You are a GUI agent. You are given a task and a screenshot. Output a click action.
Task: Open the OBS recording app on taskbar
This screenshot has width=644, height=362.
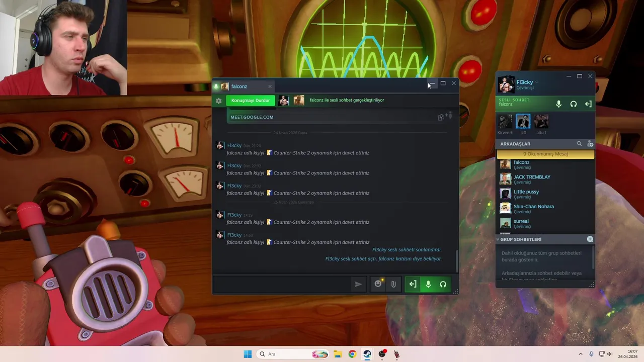[382, 354]
